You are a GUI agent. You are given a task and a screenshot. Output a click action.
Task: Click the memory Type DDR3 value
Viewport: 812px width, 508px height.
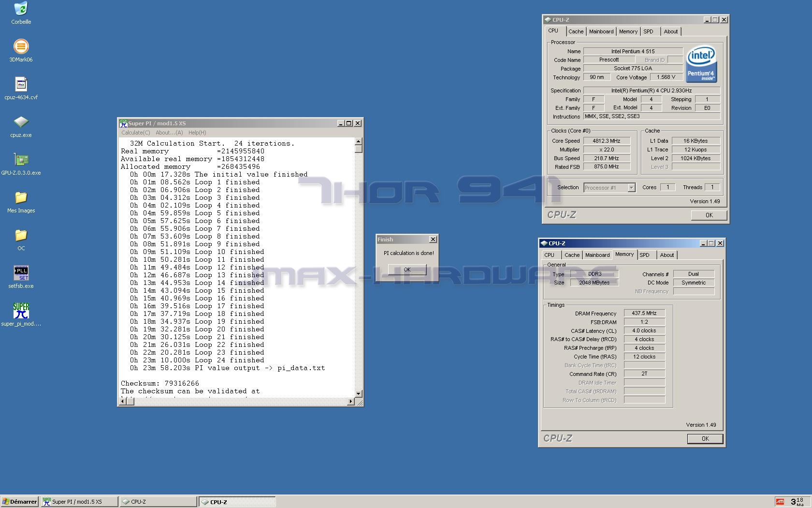click(x=594, y=274)
